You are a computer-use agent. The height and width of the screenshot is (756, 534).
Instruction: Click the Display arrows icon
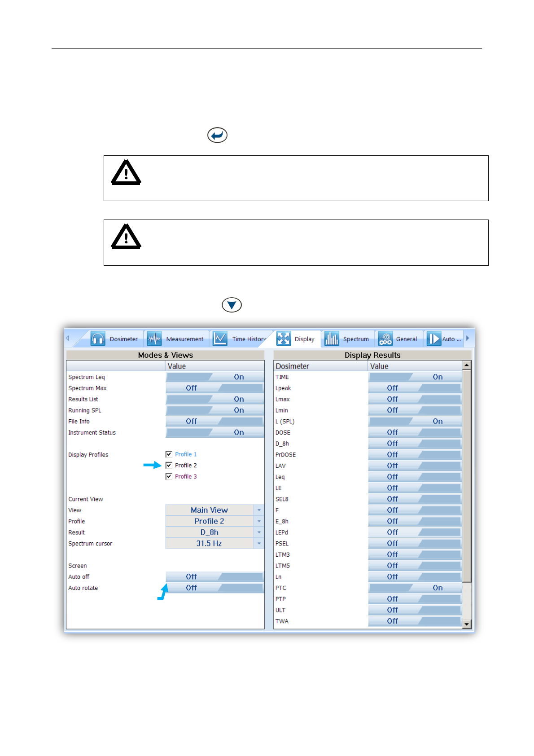(283, 339)
